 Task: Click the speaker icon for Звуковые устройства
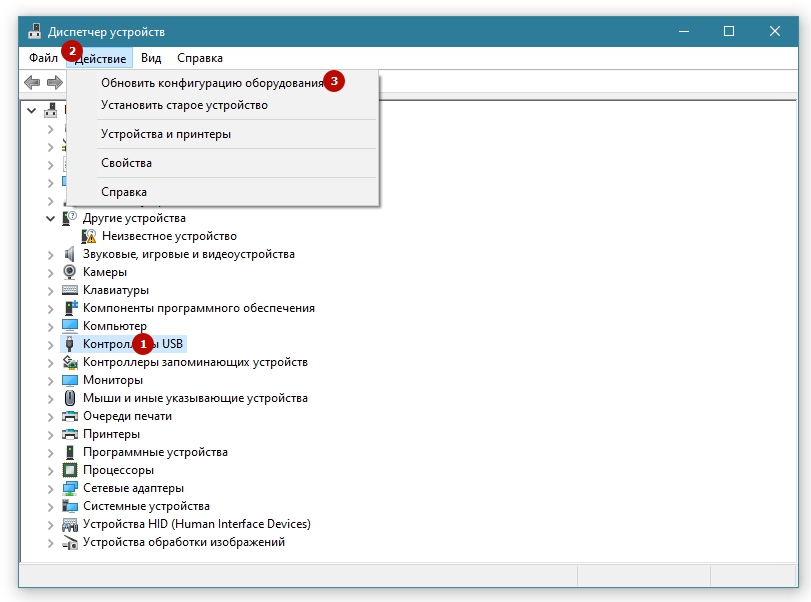[69, 254]
